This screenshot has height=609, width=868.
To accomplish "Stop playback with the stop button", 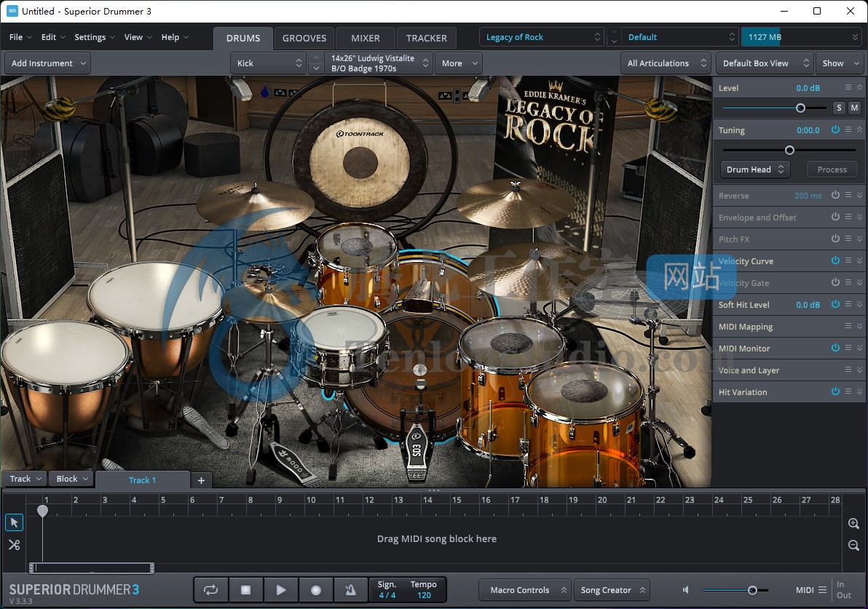I will [246, 589].
